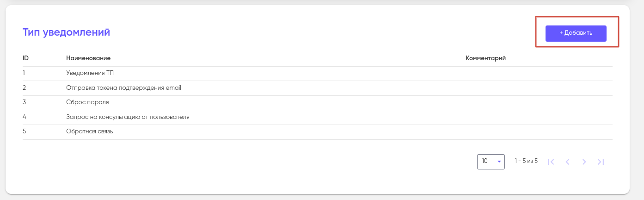Sort by the ID column header

[26, 58]
